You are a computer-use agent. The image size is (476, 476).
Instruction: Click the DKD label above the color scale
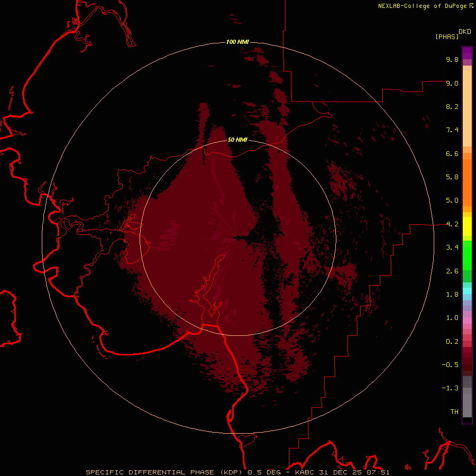(x=465, y=32)
